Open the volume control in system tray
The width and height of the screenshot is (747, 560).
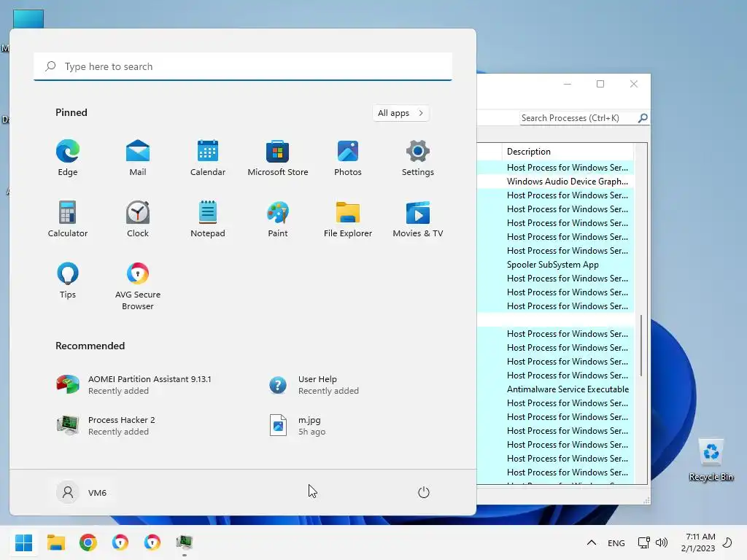(661, 542)
